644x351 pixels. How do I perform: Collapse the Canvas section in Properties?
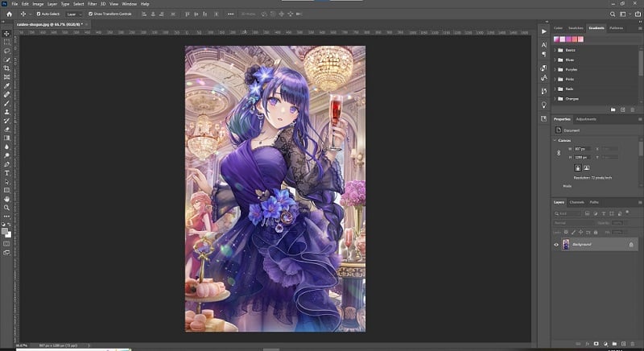[x=555, y=140]
